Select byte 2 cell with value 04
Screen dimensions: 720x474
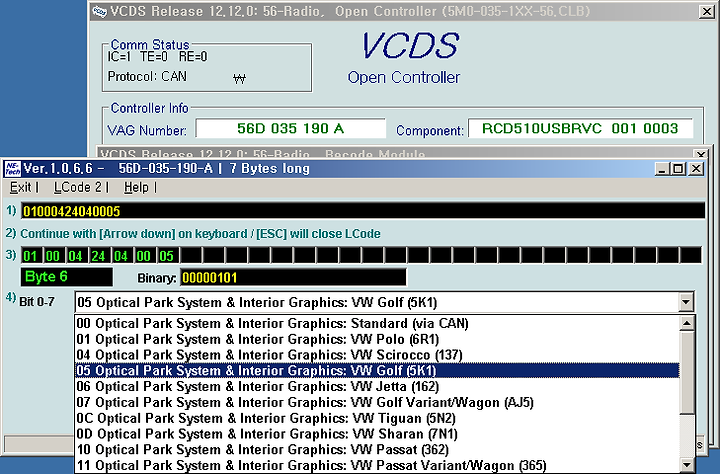click(76, 255)
